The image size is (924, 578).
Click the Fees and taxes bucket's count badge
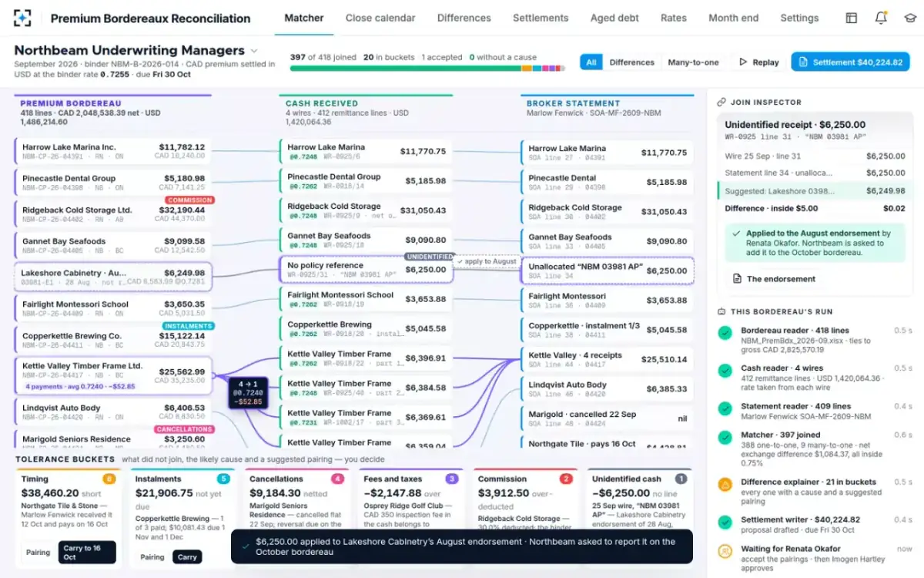click(452, 479)
